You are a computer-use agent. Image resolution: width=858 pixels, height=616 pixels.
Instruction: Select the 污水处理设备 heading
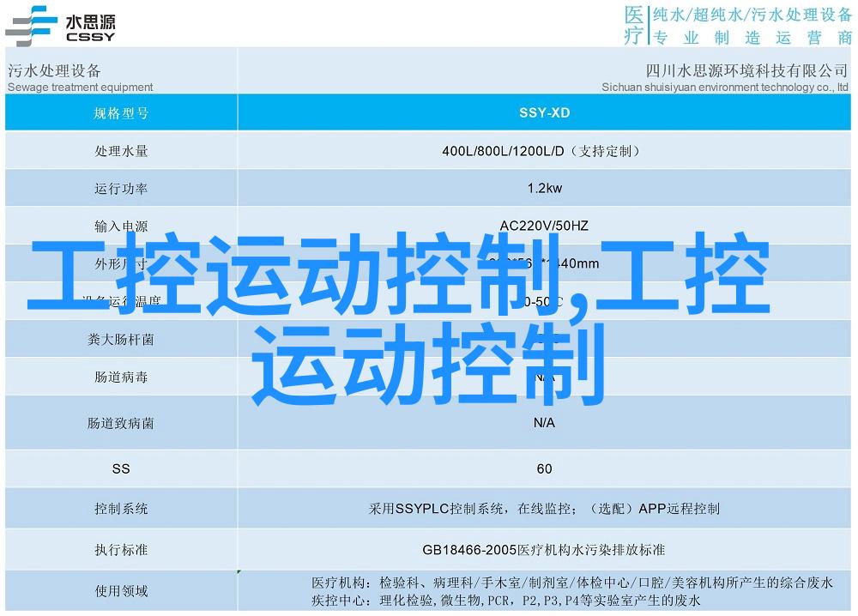(54, 70)
